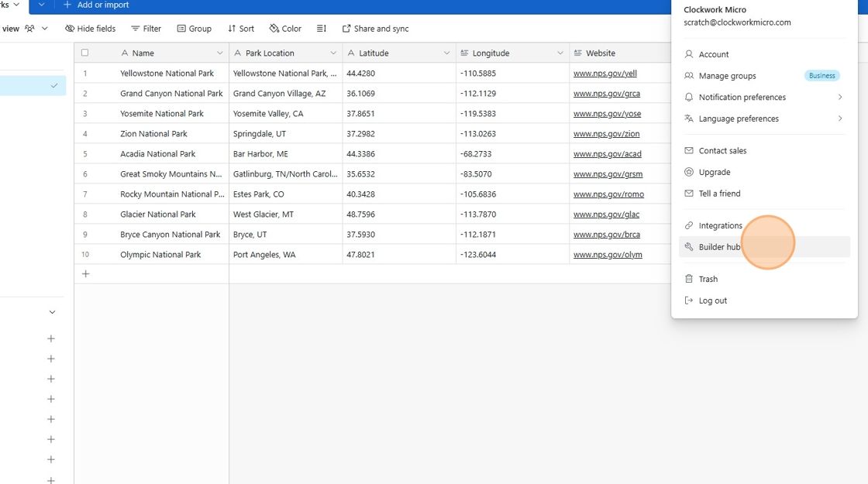Open the Group toolbar option
The image size is (868, 484).
(195, 29)
